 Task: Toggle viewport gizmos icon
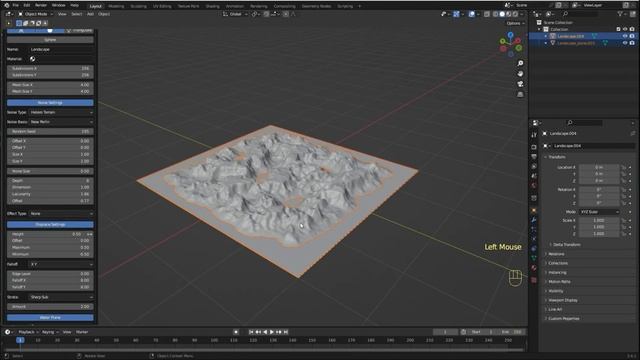pos(456,14)
